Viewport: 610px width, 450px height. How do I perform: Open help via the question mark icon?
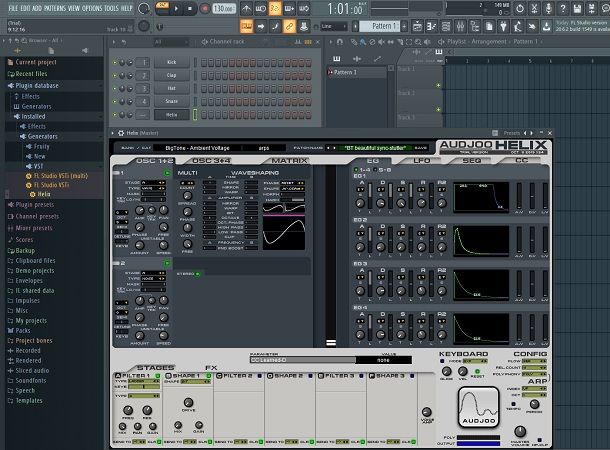point(563,8)
